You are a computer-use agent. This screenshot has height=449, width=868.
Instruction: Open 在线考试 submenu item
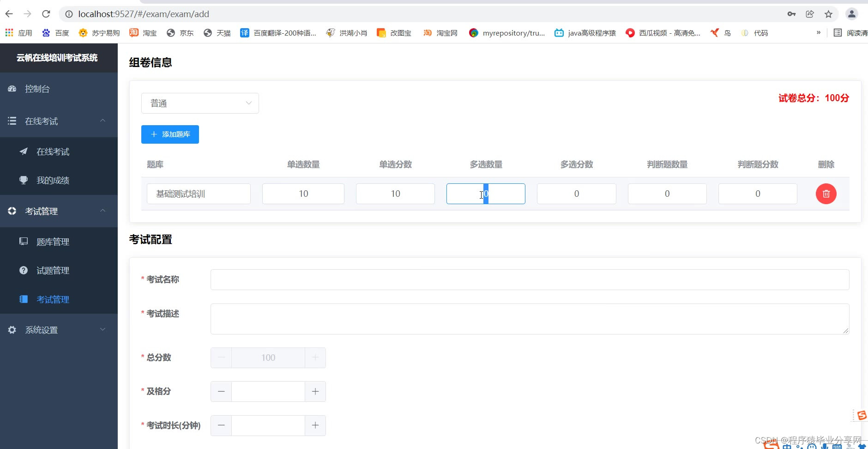pyautogui.click(x=59, y=152)
